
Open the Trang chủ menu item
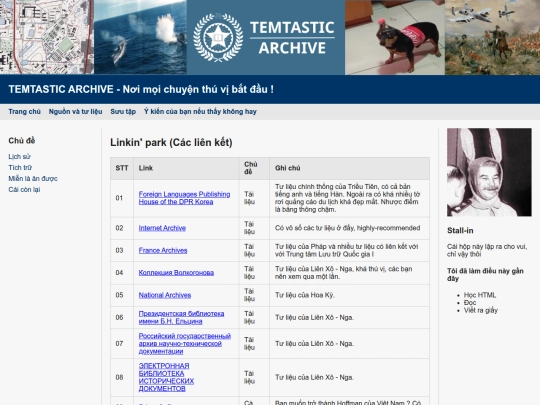tap(24, 112)
